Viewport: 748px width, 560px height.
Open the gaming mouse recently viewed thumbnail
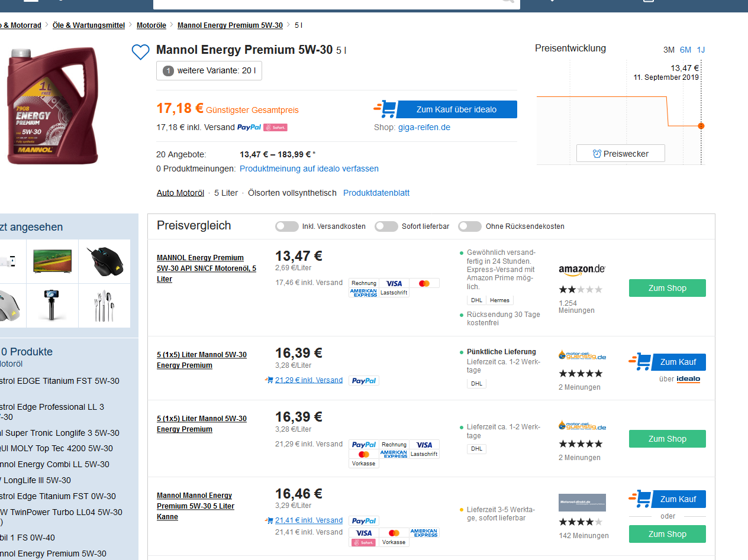[x=104, y=261]
